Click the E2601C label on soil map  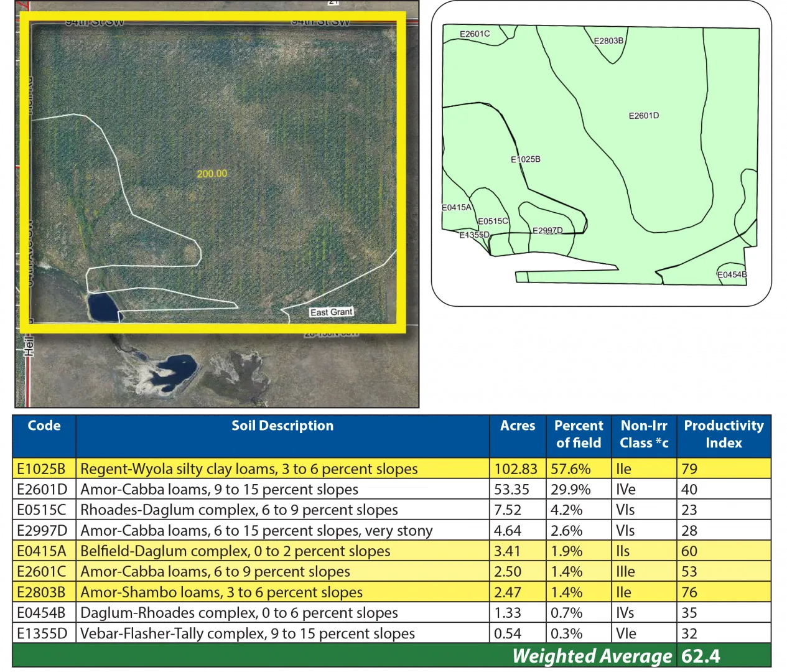474,34
